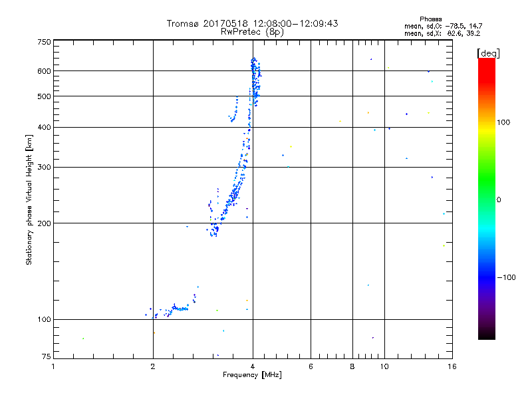This screenshot has width=532, height=399.
Task: Click the x-axis tick label '6'
Action: tap(311, 366)
